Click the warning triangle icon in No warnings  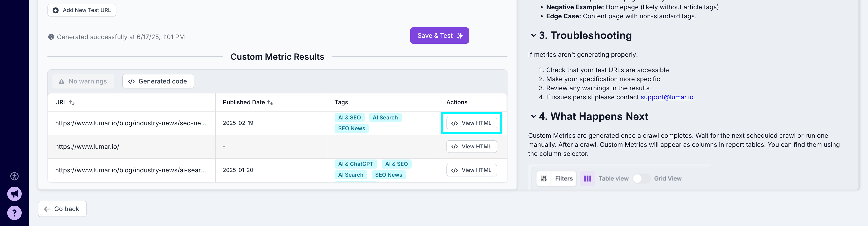click(61, 81)
